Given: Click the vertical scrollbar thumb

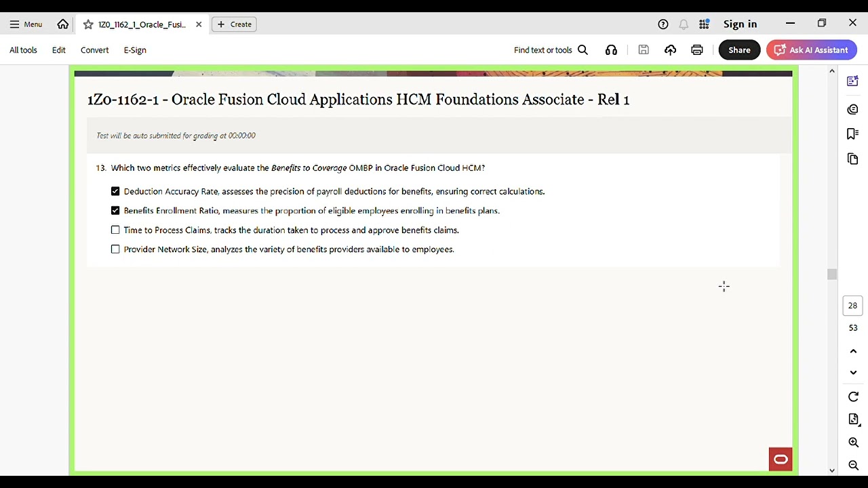Looking at the screenshot, I should (x=832, y=274).
